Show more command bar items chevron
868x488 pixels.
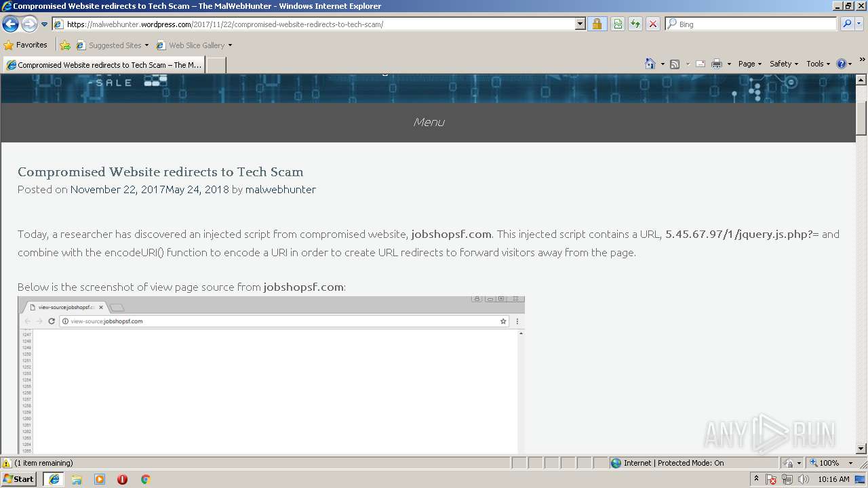click(863, 60)
